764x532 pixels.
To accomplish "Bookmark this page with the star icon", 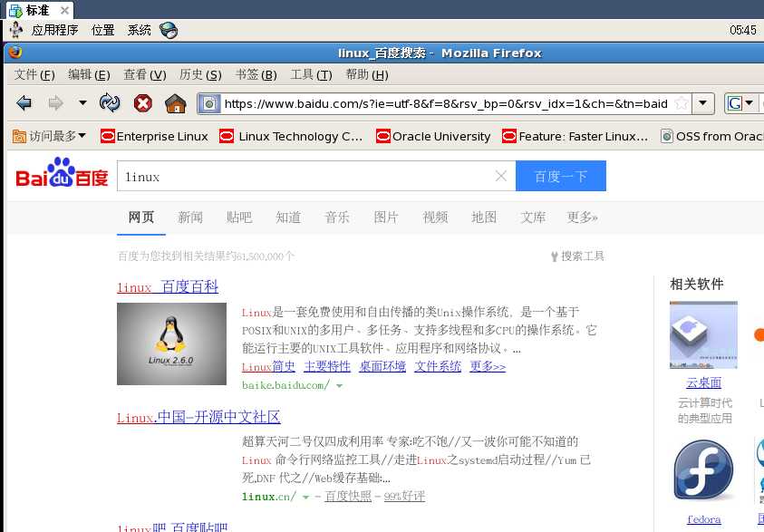I will (x=682, y=103).
